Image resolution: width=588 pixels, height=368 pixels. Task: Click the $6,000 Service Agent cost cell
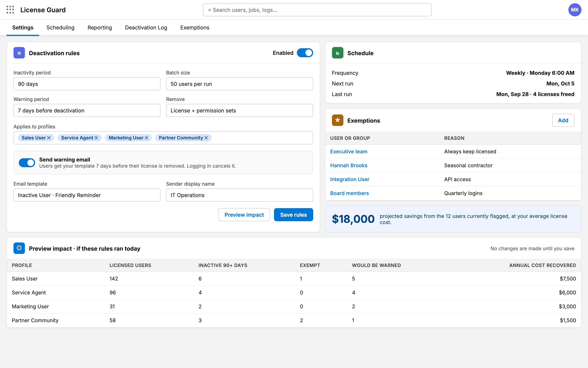pyautogui.click(x=567, y=293)
